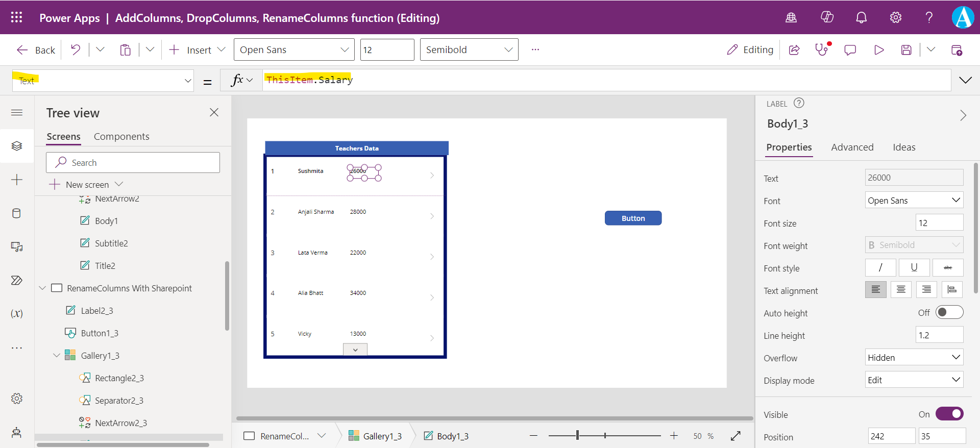Switch to the Components tab

[121, 136]
